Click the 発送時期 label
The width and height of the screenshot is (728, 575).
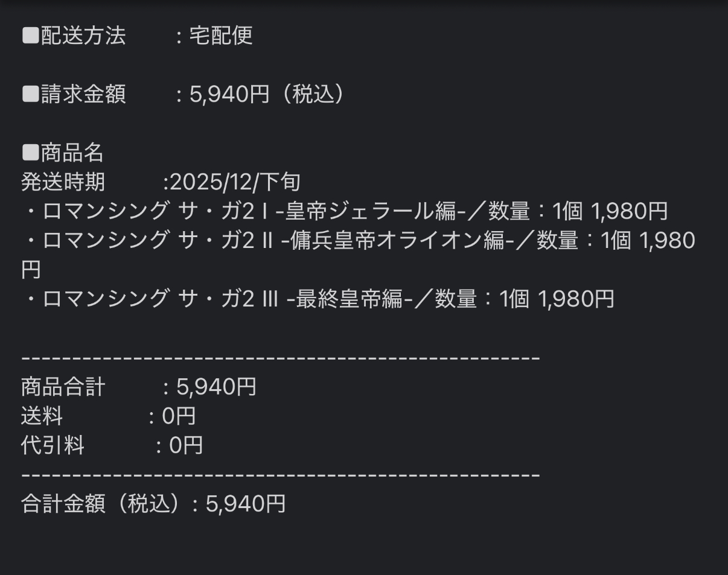[63, 182]
